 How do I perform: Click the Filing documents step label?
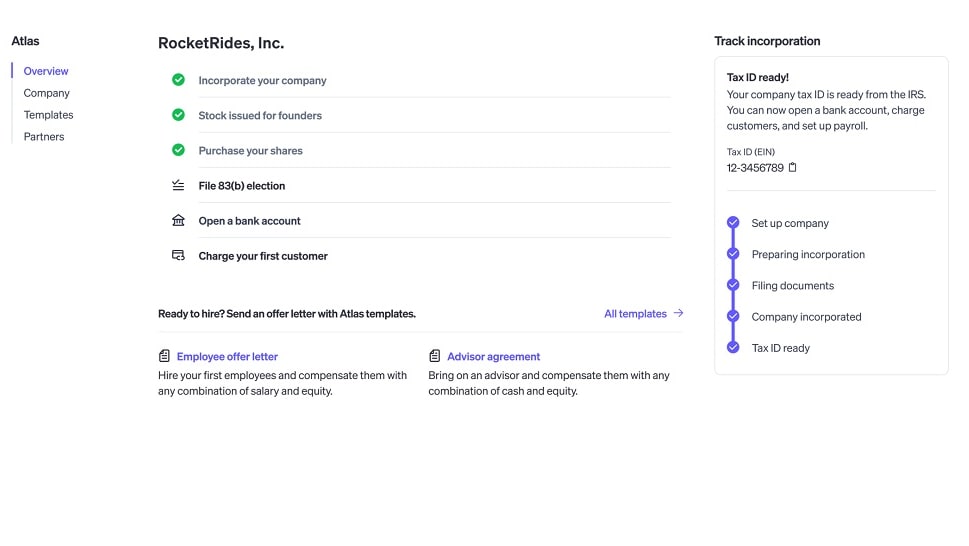click(x=792, y=285)
